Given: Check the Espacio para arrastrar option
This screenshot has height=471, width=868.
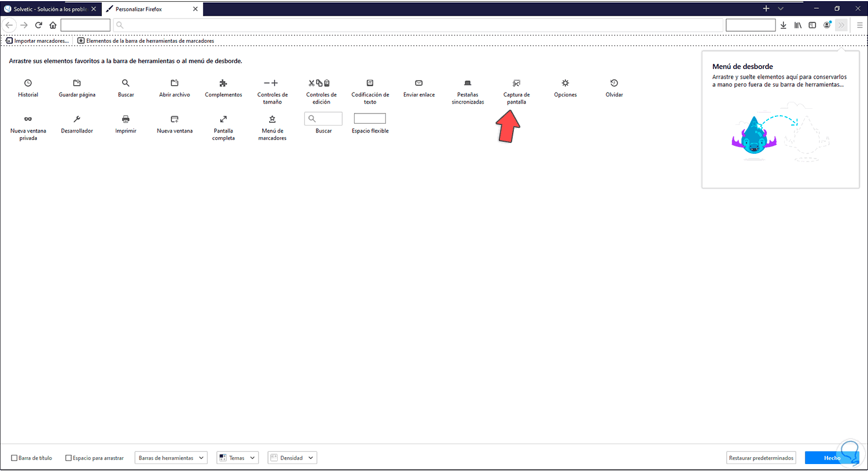Looking at the screenshot, I should [68, 458].
